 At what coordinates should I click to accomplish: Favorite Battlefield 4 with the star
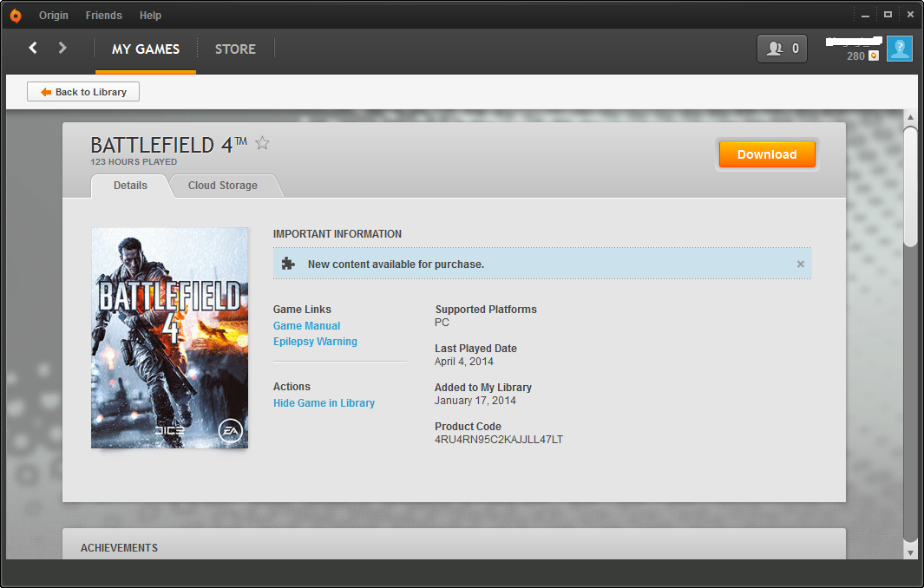tap(262, 143)
